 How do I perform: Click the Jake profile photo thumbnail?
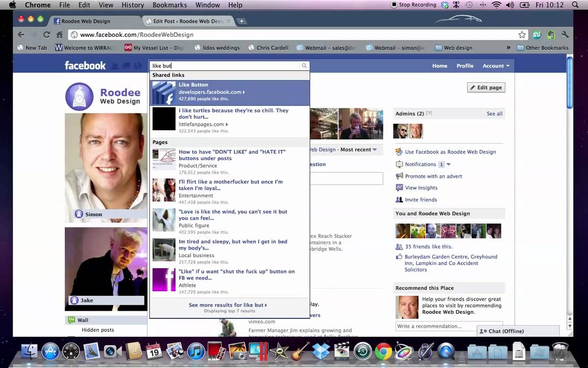coord(106,269)
